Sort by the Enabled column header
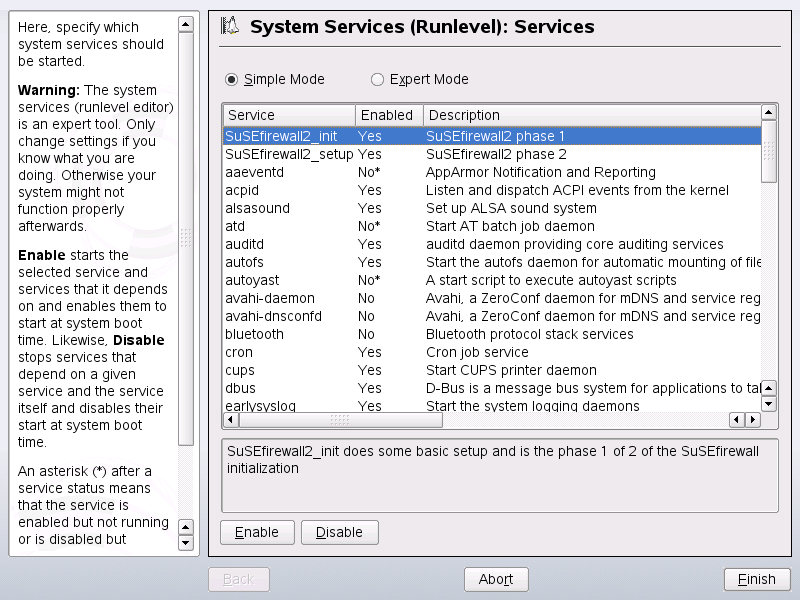 click(x=388, y=115)
